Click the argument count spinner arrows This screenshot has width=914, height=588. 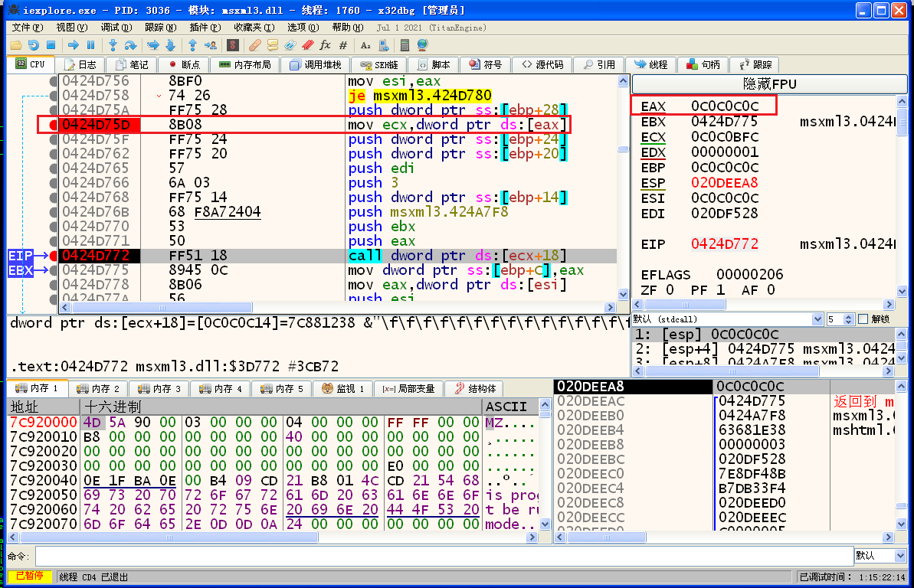850,319
